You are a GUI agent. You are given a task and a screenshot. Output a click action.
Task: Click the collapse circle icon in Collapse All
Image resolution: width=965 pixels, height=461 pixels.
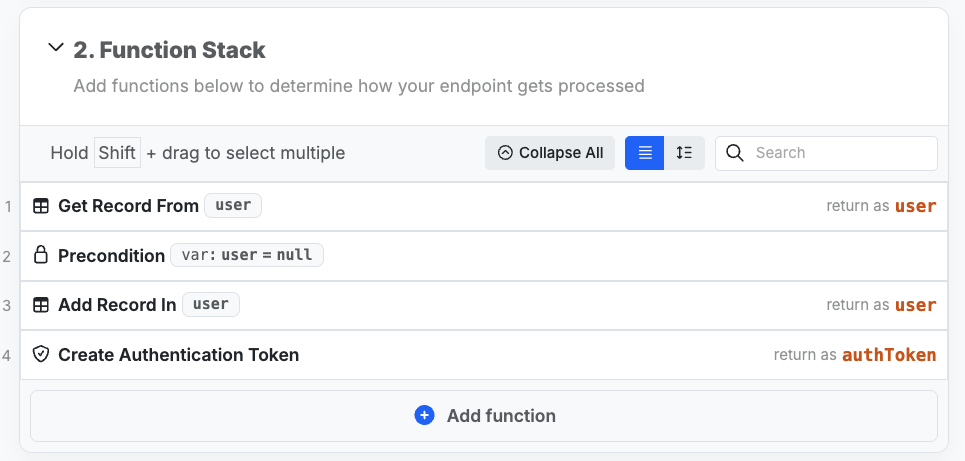click(x=505, y=153)
